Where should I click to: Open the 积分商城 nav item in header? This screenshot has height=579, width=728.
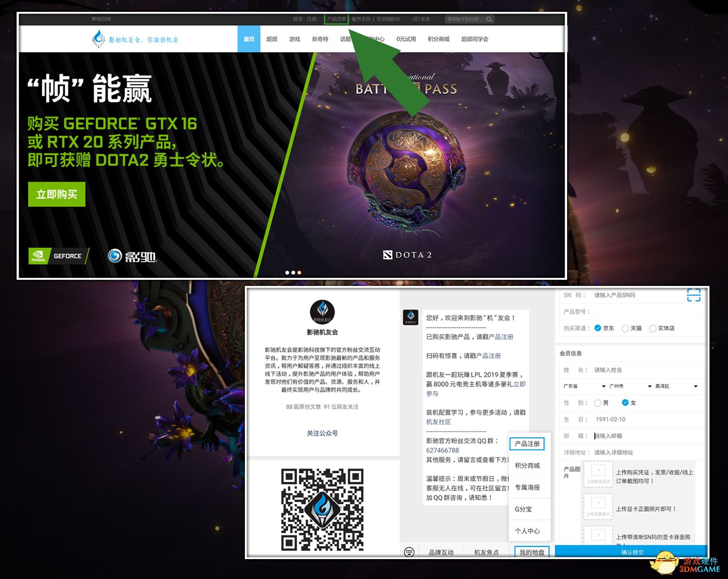click(x=439, y=39)
